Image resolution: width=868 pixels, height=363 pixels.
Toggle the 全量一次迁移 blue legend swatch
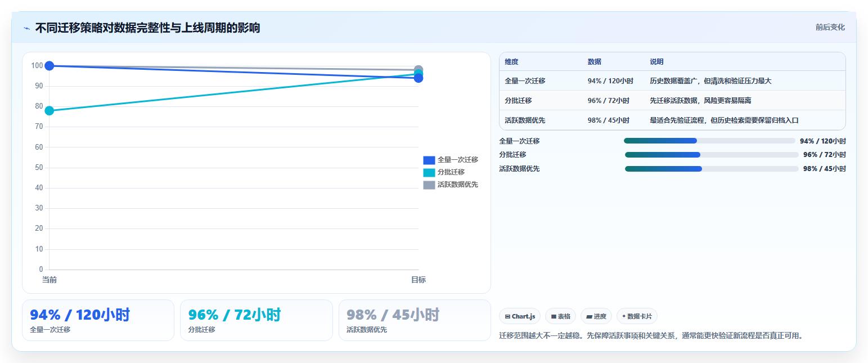429,160
